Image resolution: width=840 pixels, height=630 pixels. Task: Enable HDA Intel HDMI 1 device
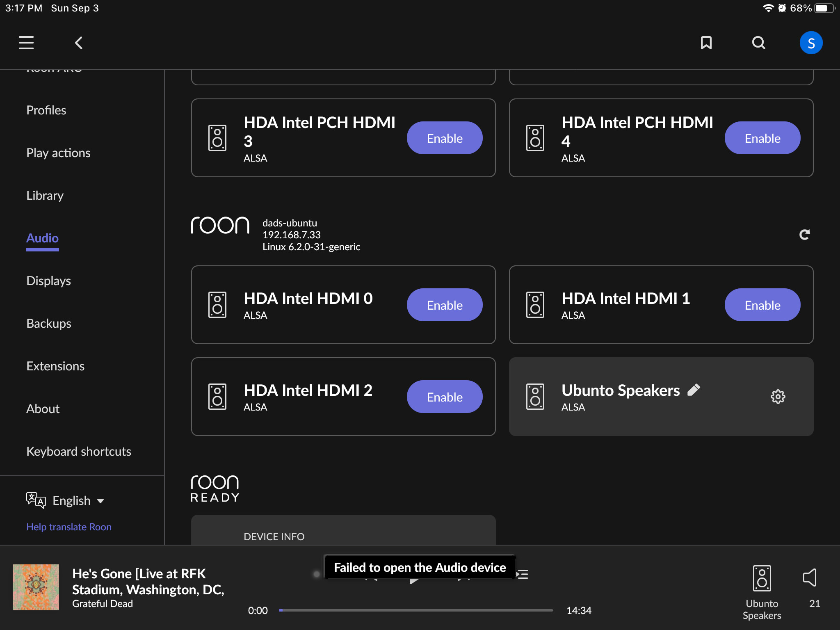click(762, 305)
